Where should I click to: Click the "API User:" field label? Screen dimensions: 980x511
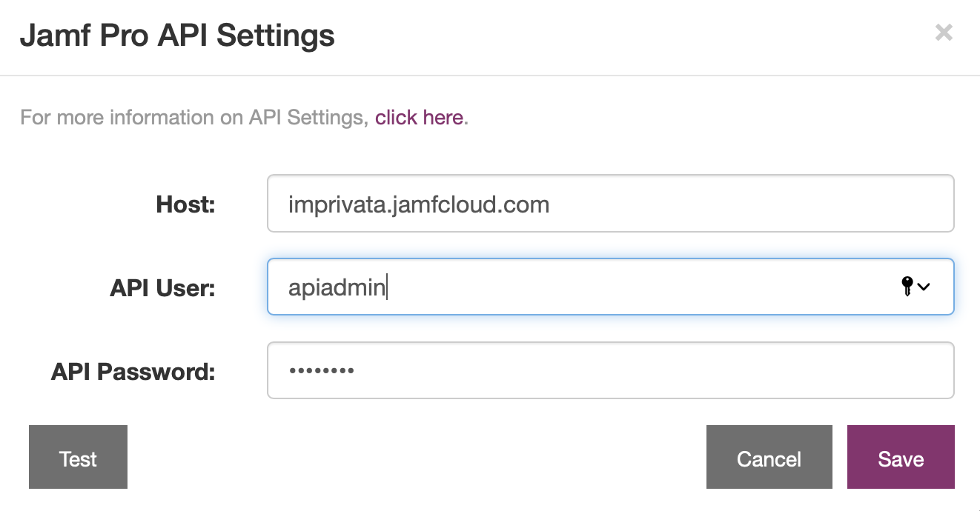162,288
